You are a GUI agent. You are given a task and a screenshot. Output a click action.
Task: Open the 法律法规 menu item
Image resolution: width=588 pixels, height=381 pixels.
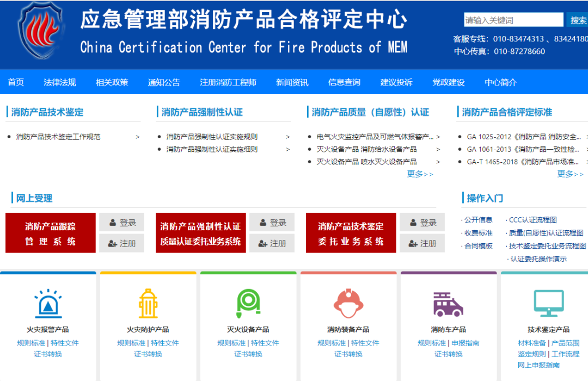60,82
